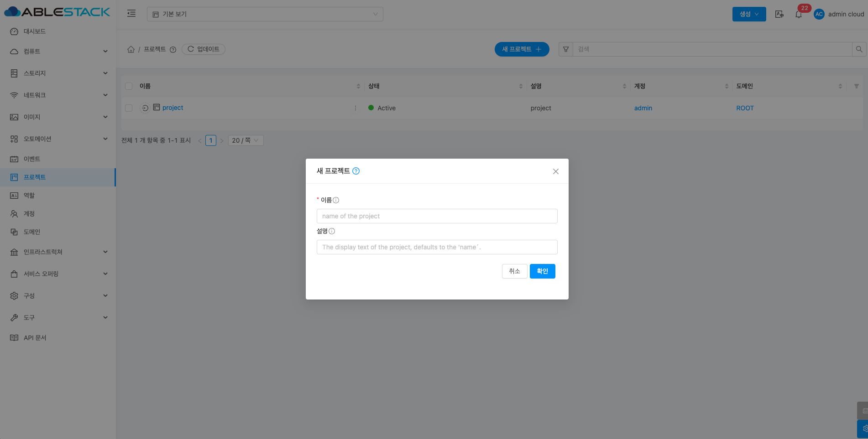Toggle the select-all checkbox in table header
Image resolution: width=868 pixels, height=439 pixels.
(129, 86)
